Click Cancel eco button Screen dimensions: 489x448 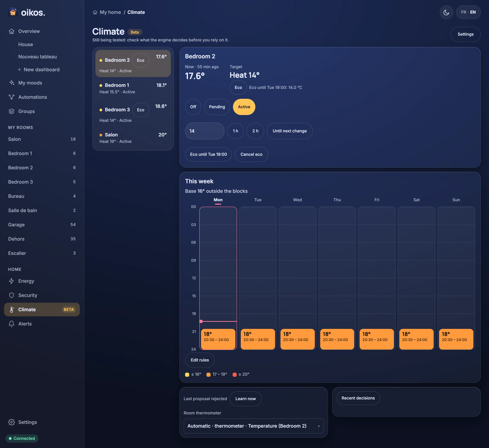tap(251, 154)
